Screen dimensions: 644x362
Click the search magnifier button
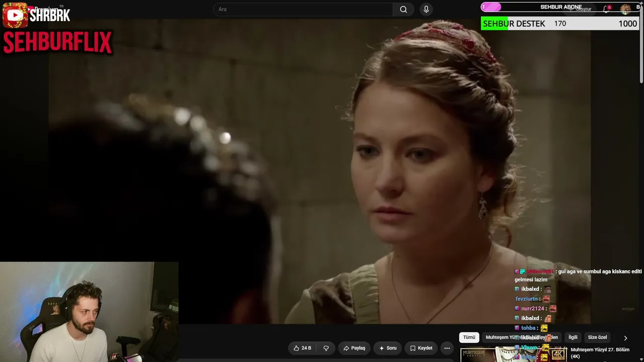[x=404, y=9]
